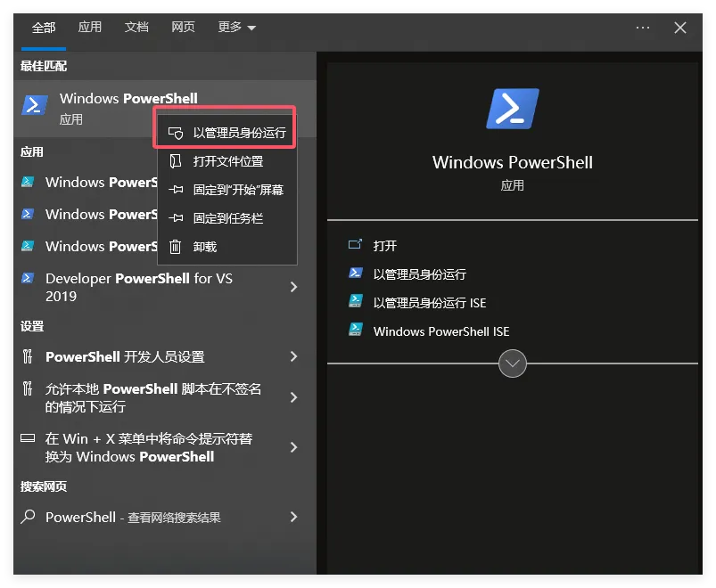Open the three-dot options menu at the top
This screenshot has width=716, height=588.
tap(643, 28)
